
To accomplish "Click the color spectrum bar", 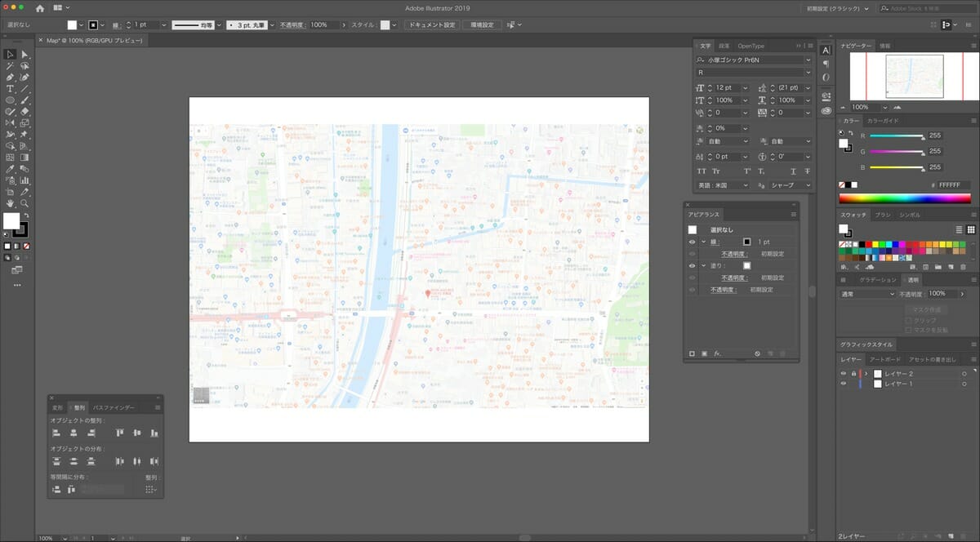I will 905,198.
